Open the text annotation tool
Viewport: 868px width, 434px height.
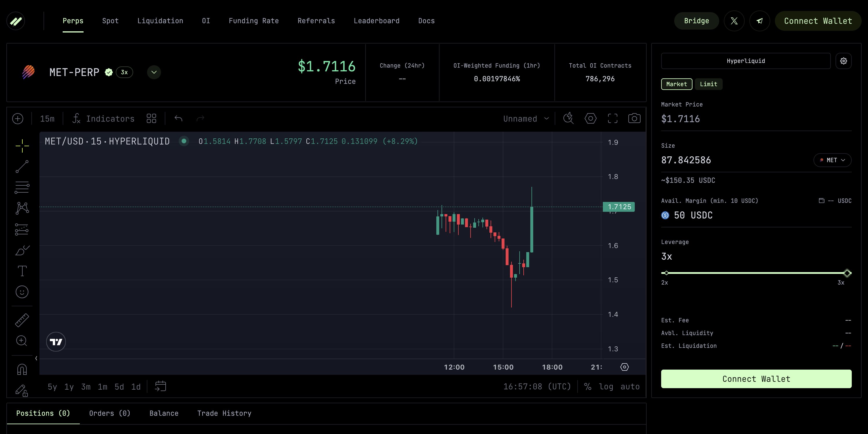coord(22,271)
